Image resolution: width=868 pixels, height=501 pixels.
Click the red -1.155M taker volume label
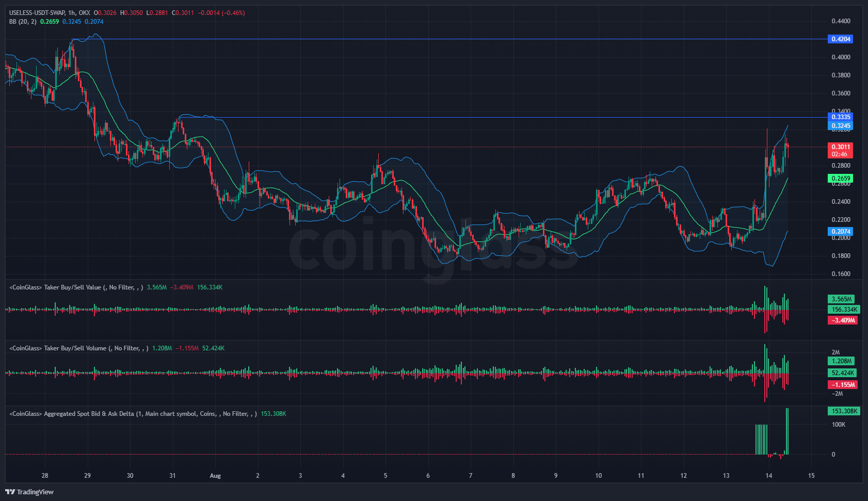(x=842, y=385)
